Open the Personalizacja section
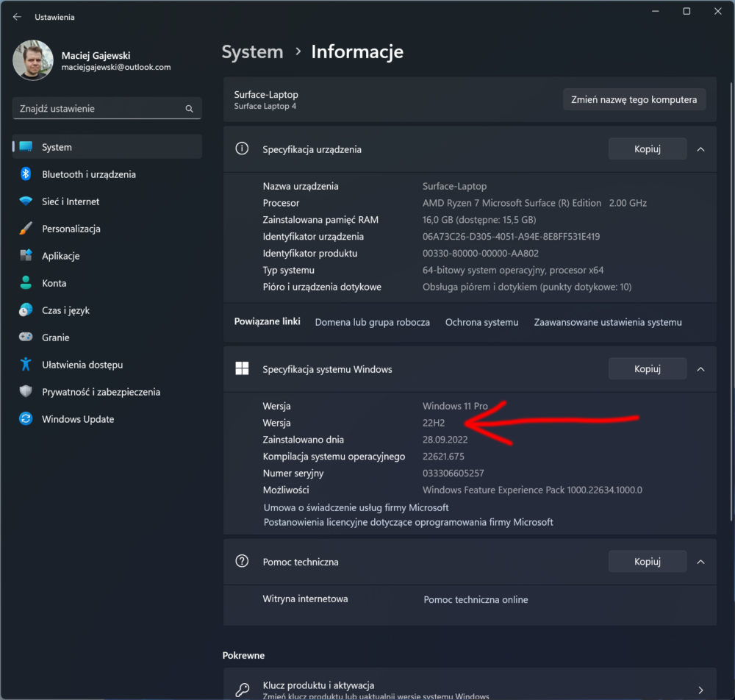 coord(71,229)
